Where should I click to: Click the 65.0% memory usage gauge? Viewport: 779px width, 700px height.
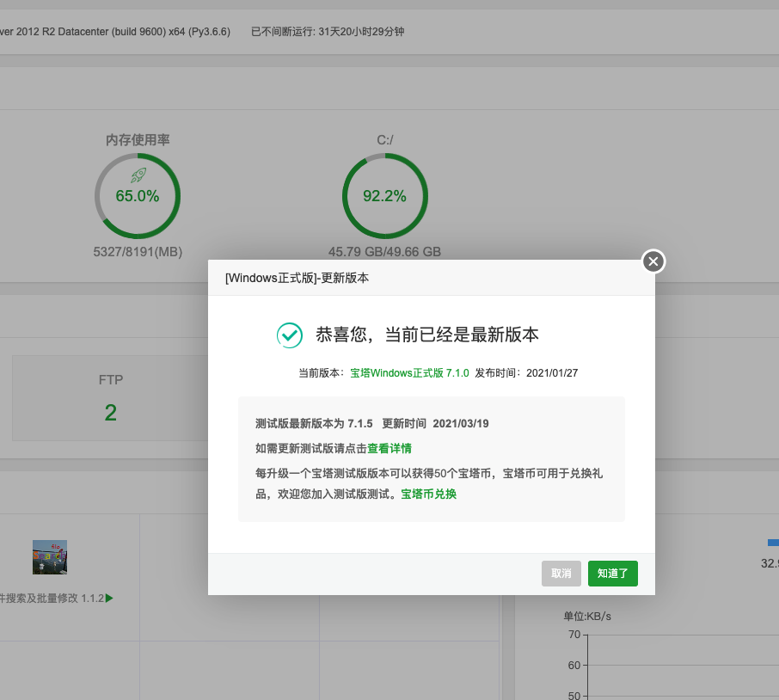click(x=138, y=196)
